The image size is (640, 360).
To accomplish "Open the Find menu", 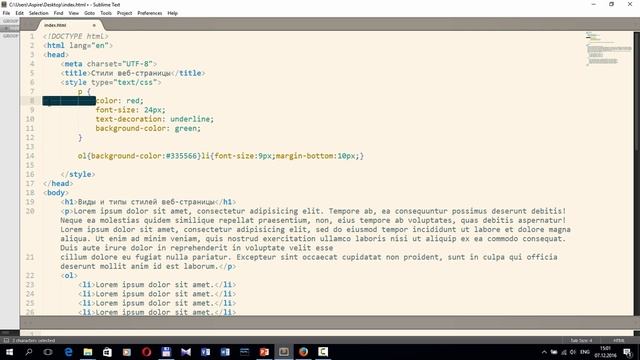I will pyautogui.click(x=58, y=13).
